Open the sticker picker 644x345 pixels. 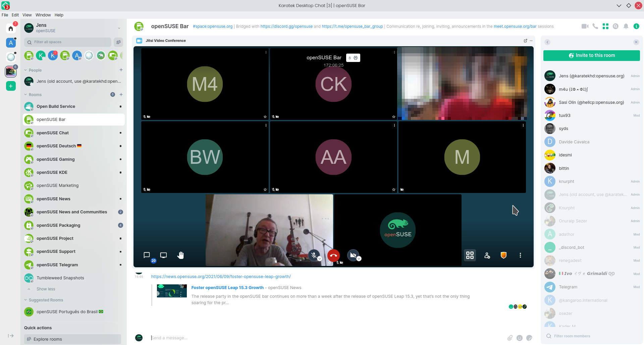529,338
